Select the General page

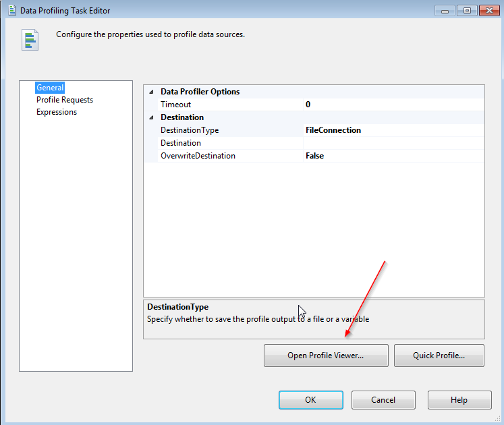pyautogui.click(x=50, y=88)
